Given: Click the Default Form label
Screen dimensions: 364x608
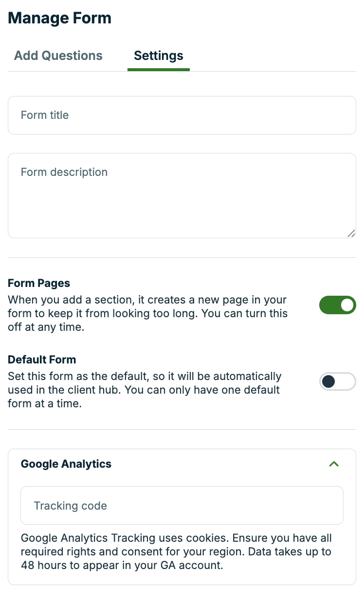Looking at the screenshot, I should point(42,360).
